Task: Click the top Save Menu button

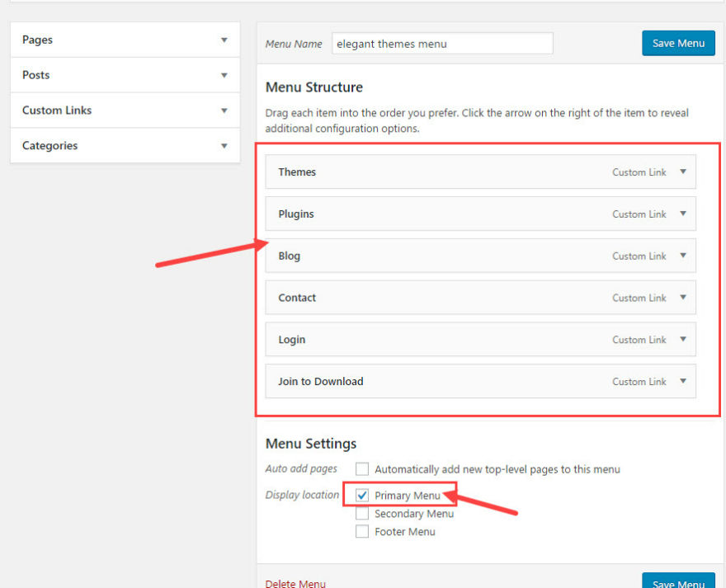Action: pyautogui.click(x=678, y=44)
